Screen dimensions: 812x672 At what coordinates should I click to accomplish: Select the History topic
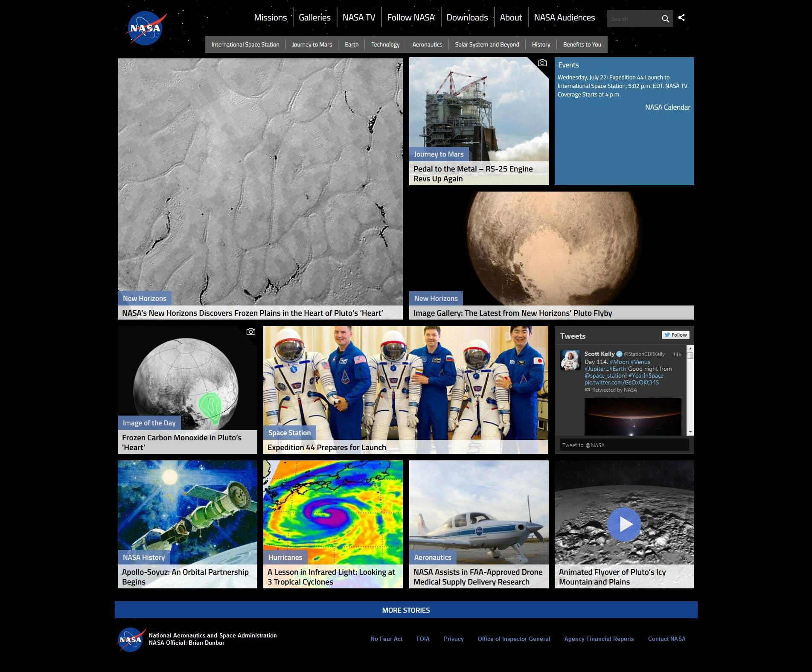pyautogui.click(x=541, y=44)
